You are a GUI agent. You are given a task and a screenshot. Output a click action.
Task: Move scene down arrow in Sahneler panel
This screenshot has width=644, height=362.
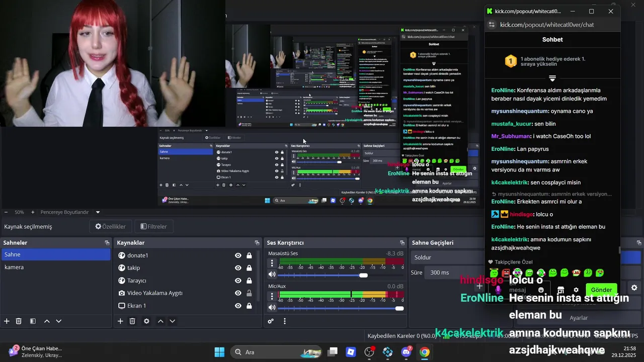click(58, 321)
